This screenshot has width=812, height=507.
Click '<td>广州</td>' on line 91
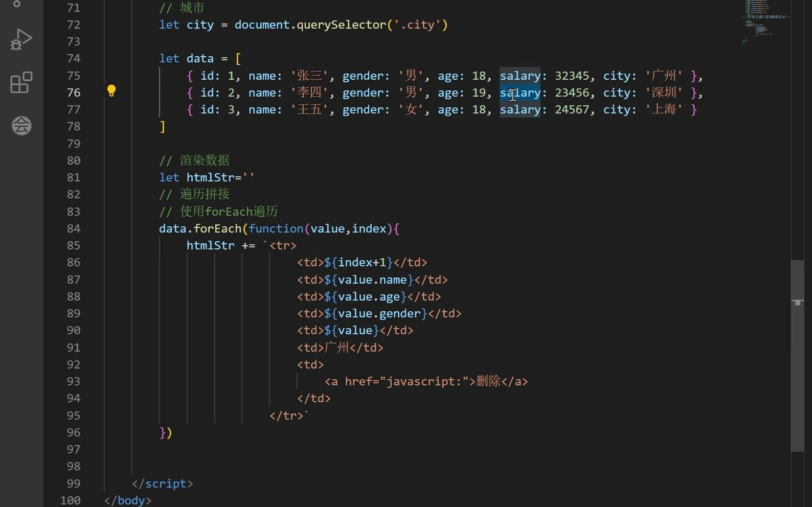340,348
